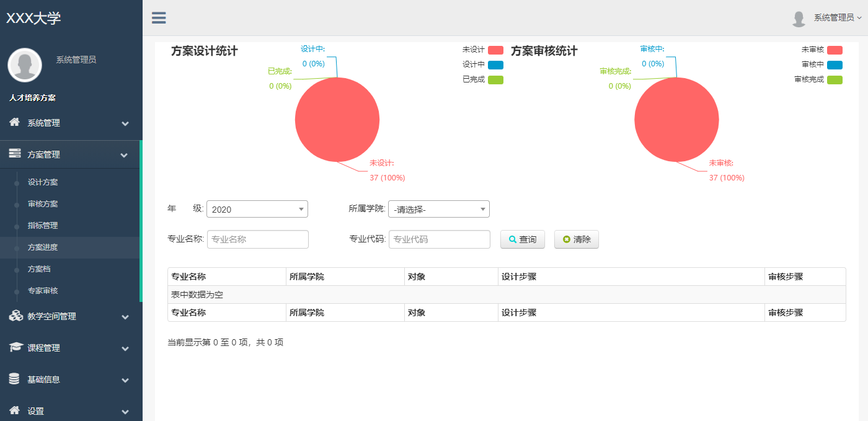Image resolution: width=868 pixels, height=421 pixels.
Task: Click the 表中数据为空 empty table row
Action: coord(507,295)
